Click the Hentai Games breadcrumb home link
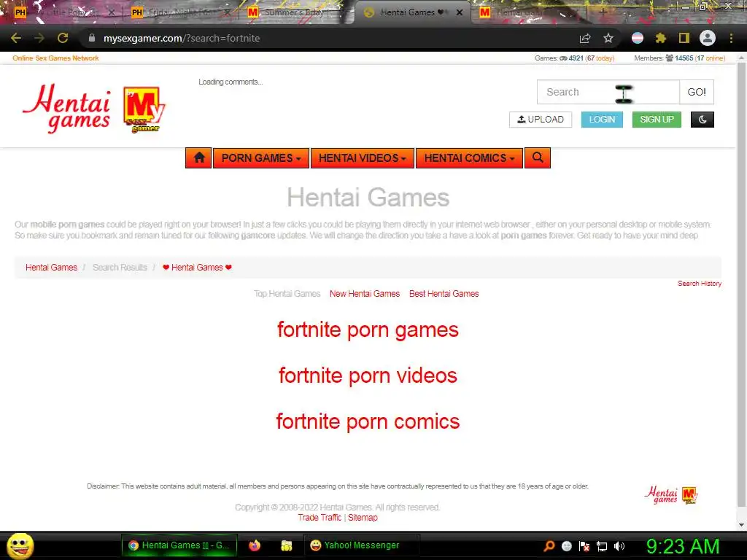Viewport: 747px width, 560px height. click(x=52, y=268)
